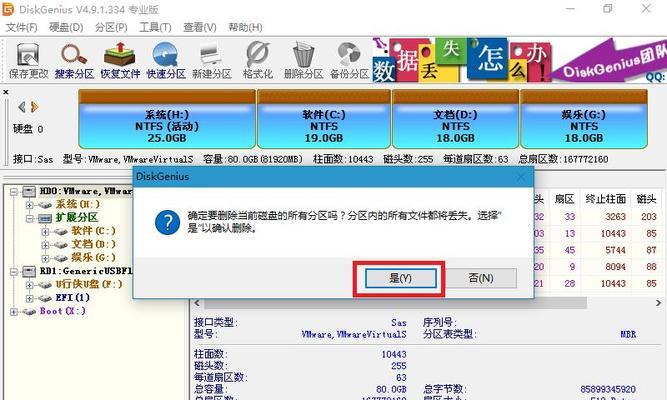
Task: Collapse the 扩展分区 extended partition node
Action: coord(29,218)
